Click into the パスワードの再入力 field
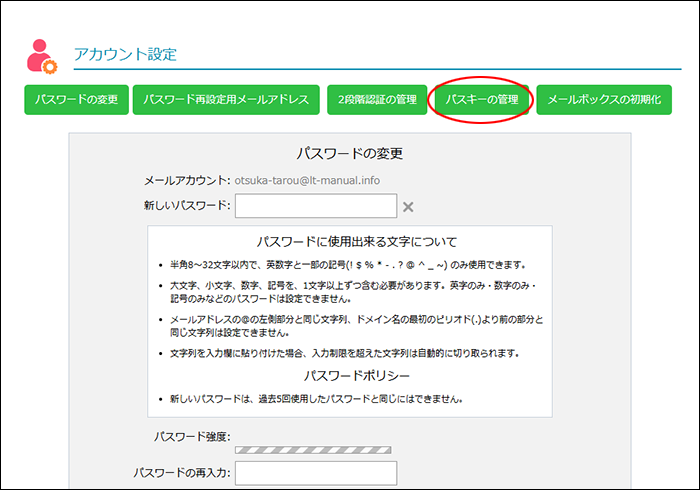Viewport: 700px width, 490px height. coord(315,472)
